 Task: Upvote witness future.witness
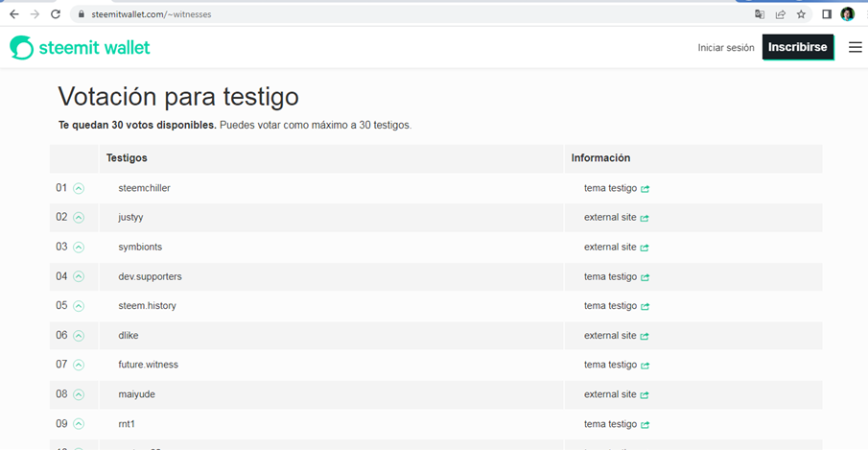79,365
